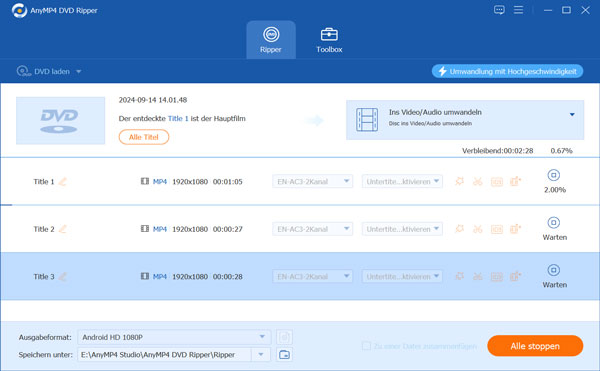Click the Title 1 duration 00:01:05
The height and width of the screenshot is (371, 600).
tap(228, 182)
